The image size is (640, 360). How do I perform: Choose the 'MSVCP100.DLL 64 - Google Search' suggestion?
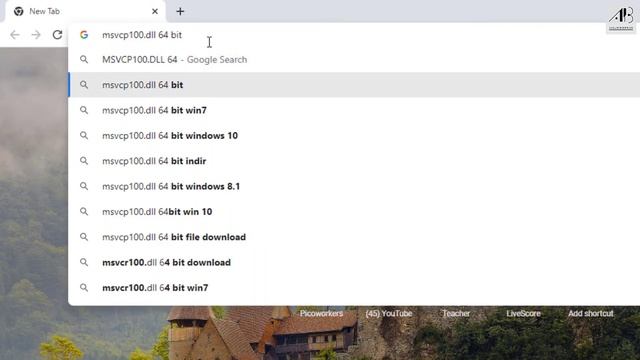point(354,60)
